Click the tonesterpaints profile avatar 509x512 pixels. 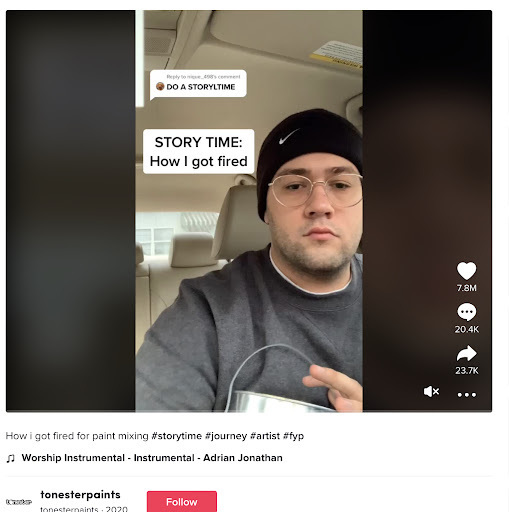(19, 502)
